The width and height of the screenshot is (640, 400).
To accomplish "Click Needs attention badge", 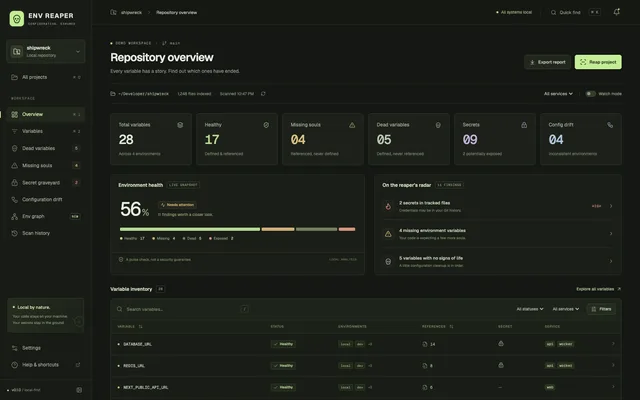I will pyautogui.click(x=178, y=205).
